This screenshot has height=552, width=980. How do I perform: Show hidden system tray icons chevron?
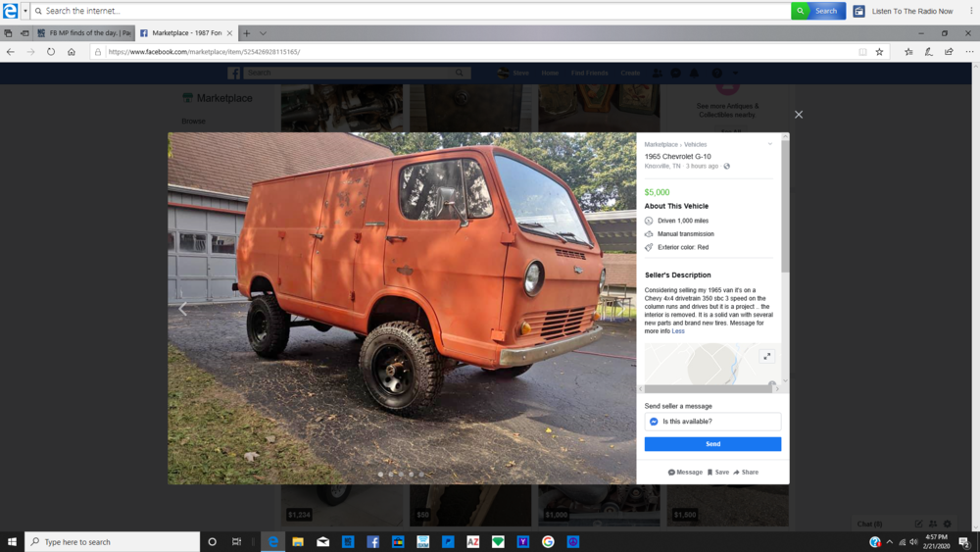(890, 542)
